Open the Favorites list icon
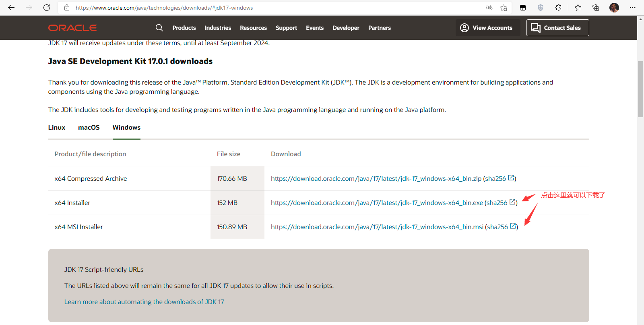Screen dimensions: 644x325 [x=578, y=8]
